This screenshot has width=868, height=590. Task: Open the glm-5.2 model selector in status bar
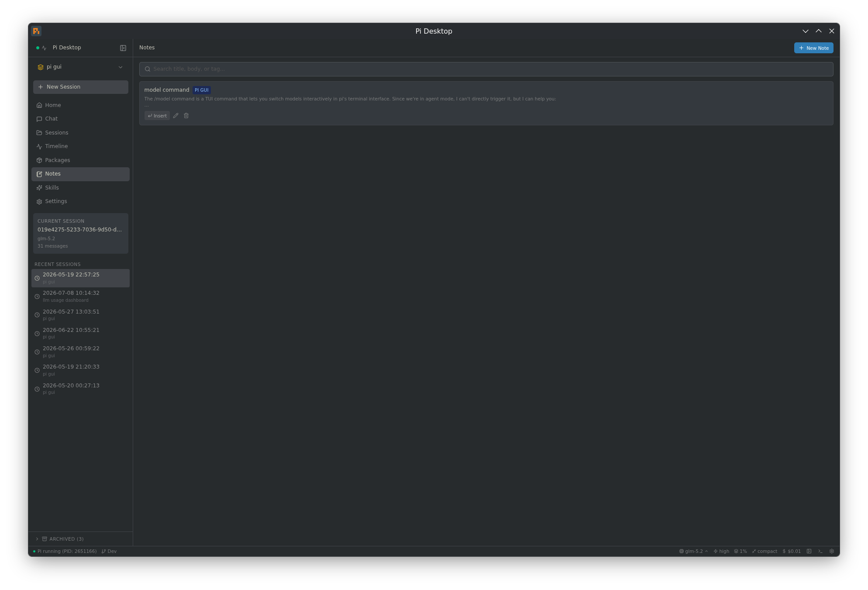(693, 551)
